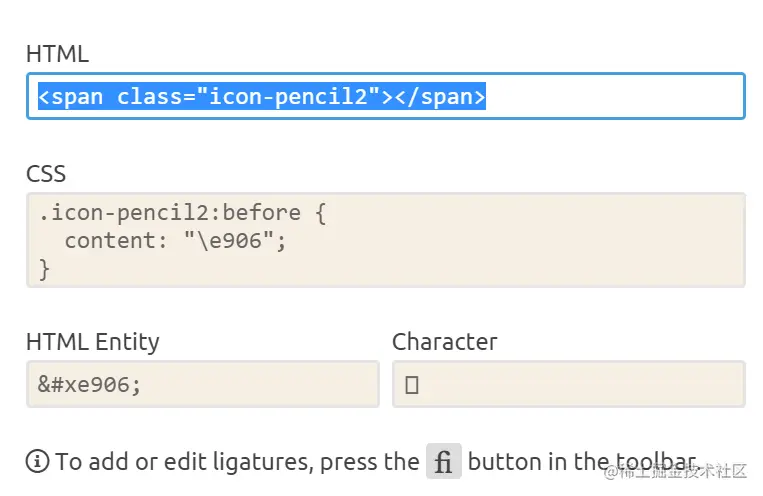Click the glyph placeholder in the Character box
763x496 pixels.
click(411, 385)
